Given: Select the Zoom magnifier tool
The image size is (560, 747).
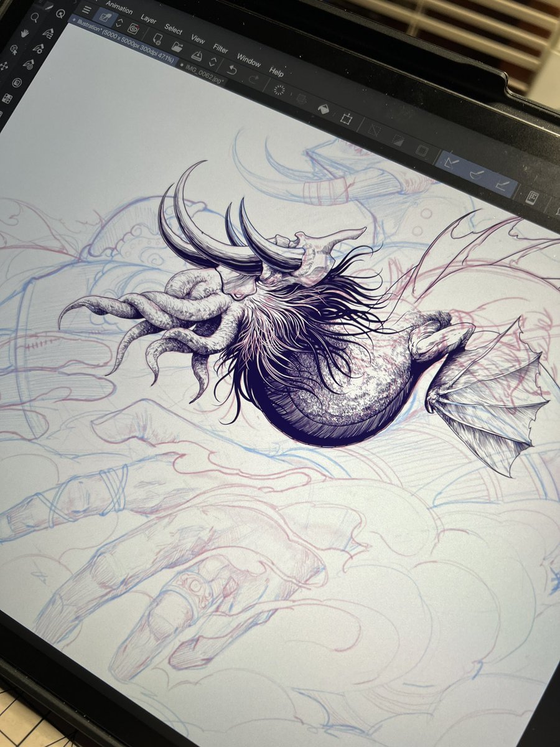Looking at the screenshot, I should (x=35, y=17).
